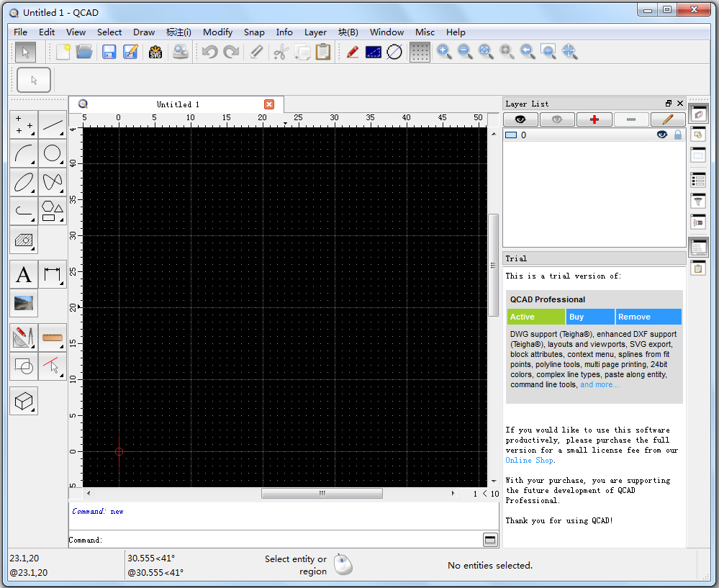Cut selection with the scissors icon
This screenshot has height=588, width=719.
[x=281, y=52]
